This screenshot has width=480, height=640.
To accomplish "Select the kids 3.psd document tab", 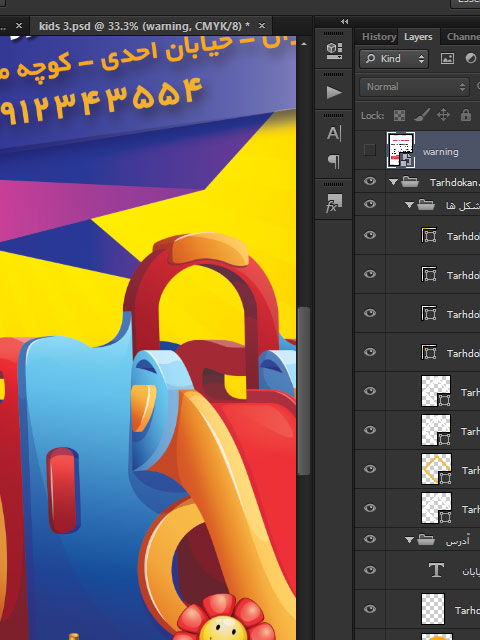I will [x=144, y=26].
